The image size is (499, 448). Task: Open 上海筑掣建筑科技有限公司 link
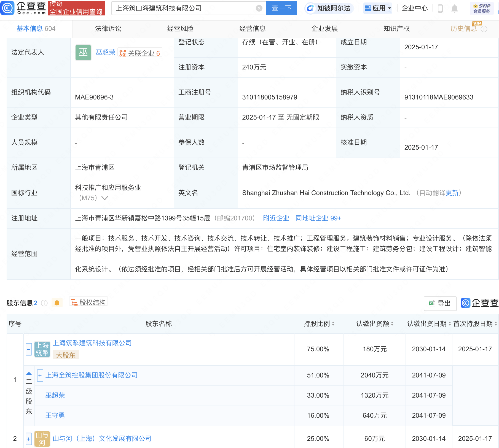pos(92,343)
